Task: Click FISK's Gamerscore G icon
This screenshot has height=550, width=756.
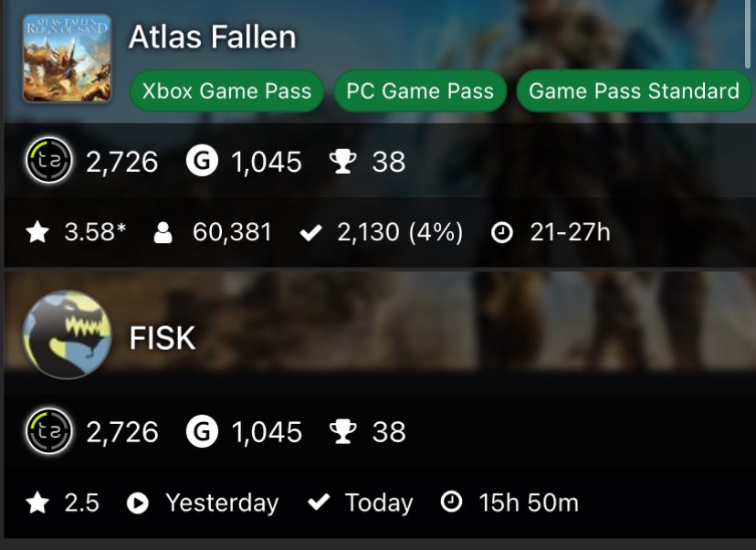Action: click(202, 431)
